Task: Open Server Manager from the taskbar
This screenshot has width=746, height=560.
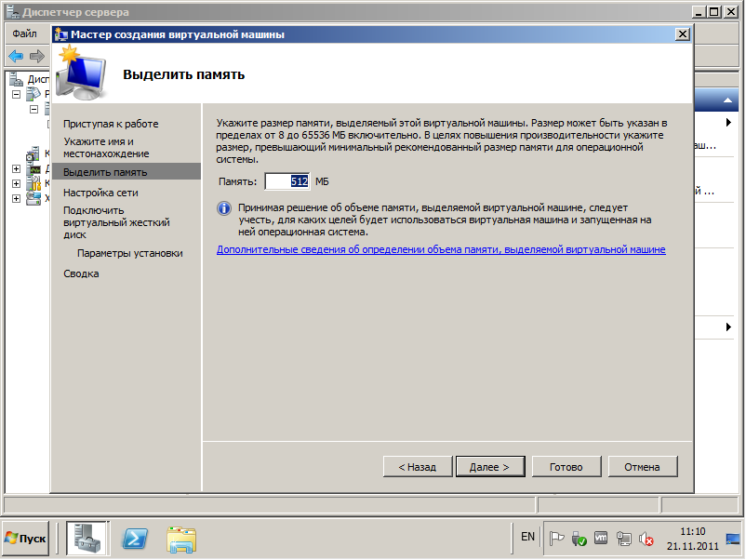Action: (x=87, y=538)
